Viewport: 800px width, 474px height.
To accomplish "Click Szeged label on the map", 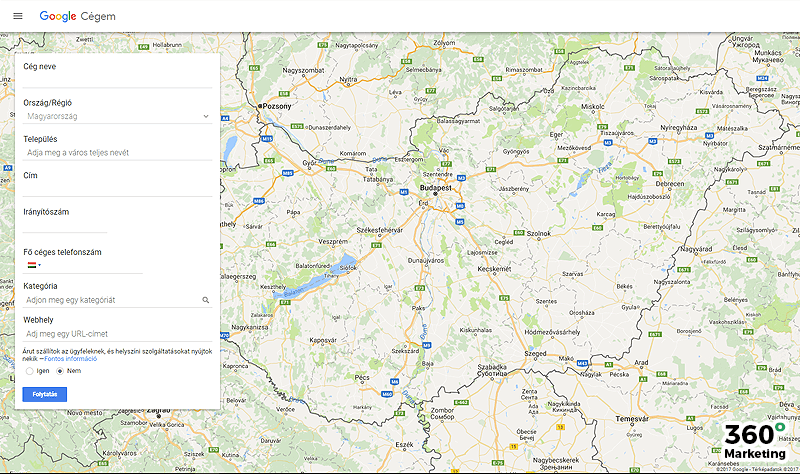I will pos(535,353).
